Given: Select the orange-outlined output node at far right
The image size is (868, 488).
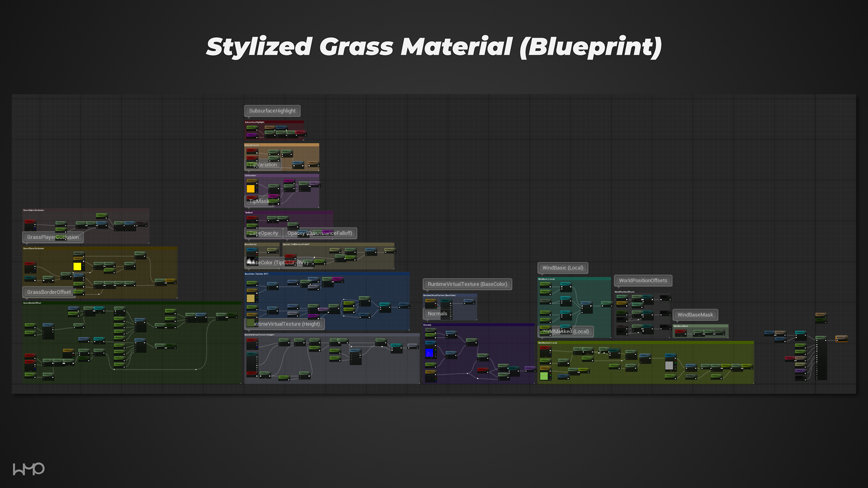Looking at the screenshot, I should click(x=841, y=338).
